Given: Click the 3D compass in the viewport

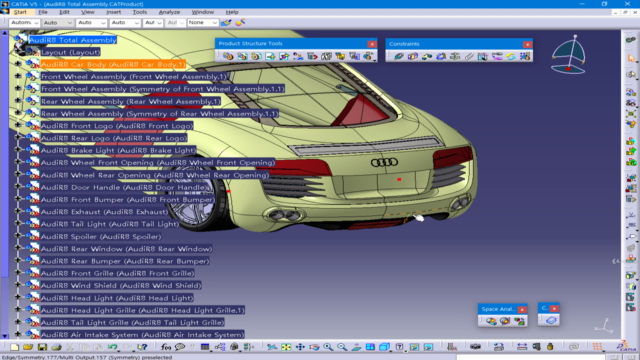Looking at the screenshot, I should point(569,54).
